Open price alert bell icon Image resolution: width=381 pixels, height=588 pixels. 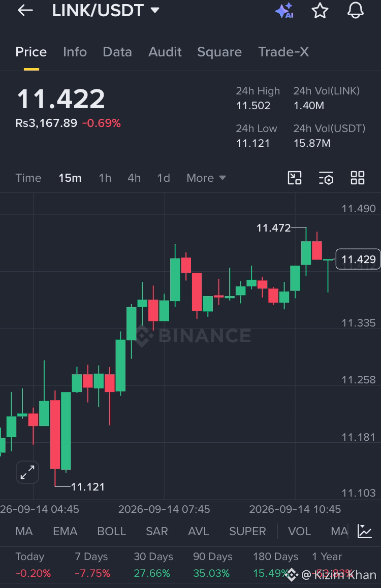[x=355, y=10]
